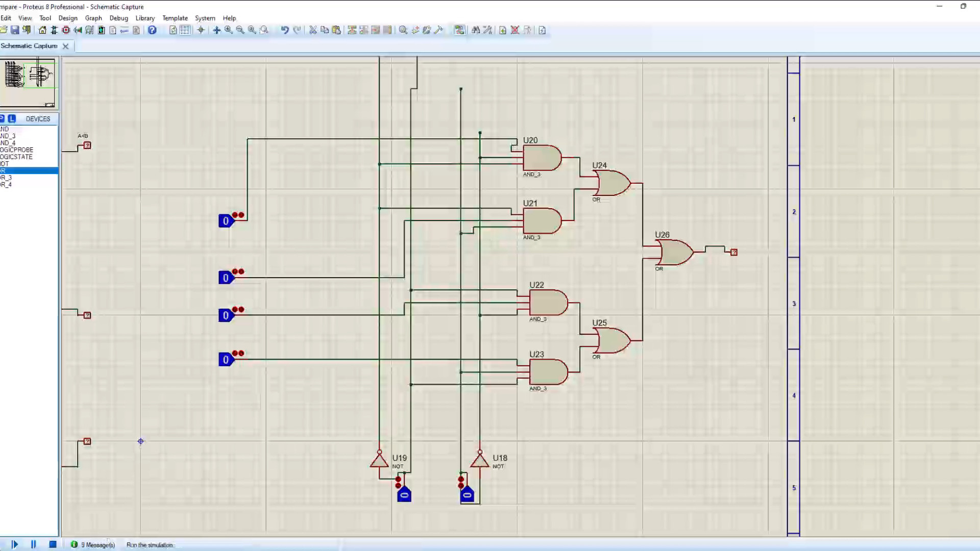Click the Zoom Out magnifier icon
This screenshot has width=980, height=551.
240,30
